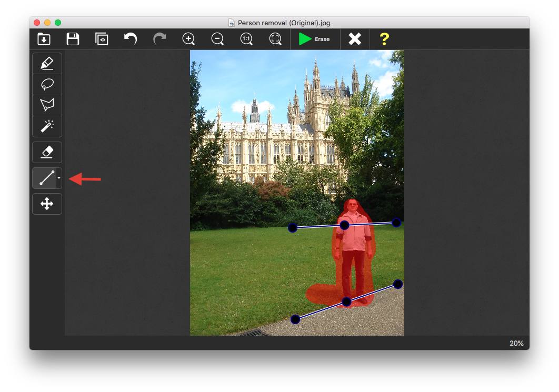Zoom in using the magnifier plus icon
The width and height of the screenshot is (559, 392).
tap(188, 39)
